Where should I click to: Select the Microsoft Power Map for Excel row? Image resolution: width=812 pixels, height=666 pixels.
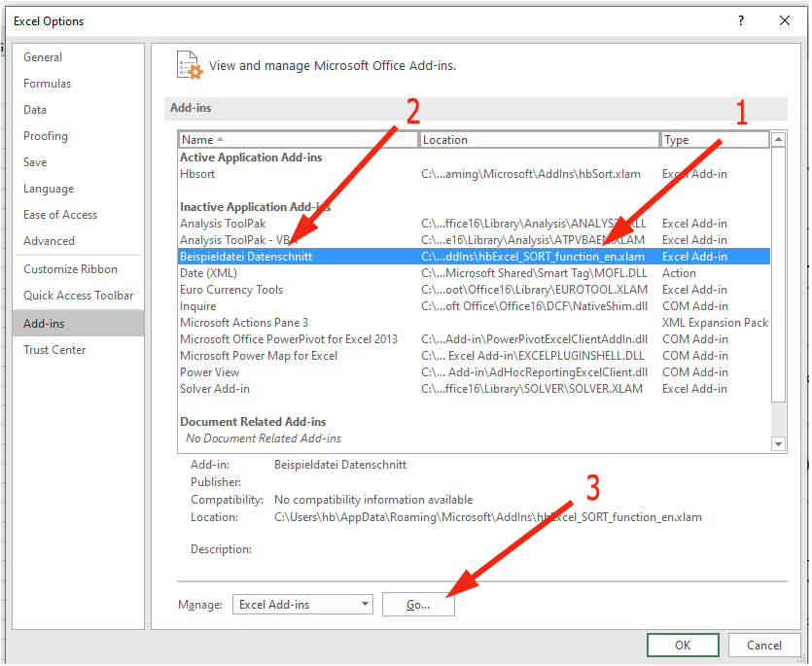point(474,356)
